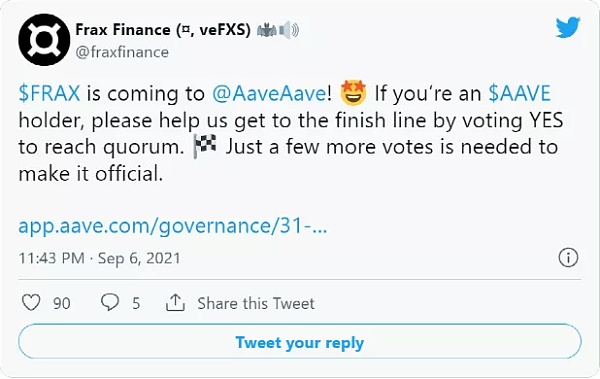This screenshot has width=600, height=379.
Task: Click the 90 likes count
Action: [62, 304]
